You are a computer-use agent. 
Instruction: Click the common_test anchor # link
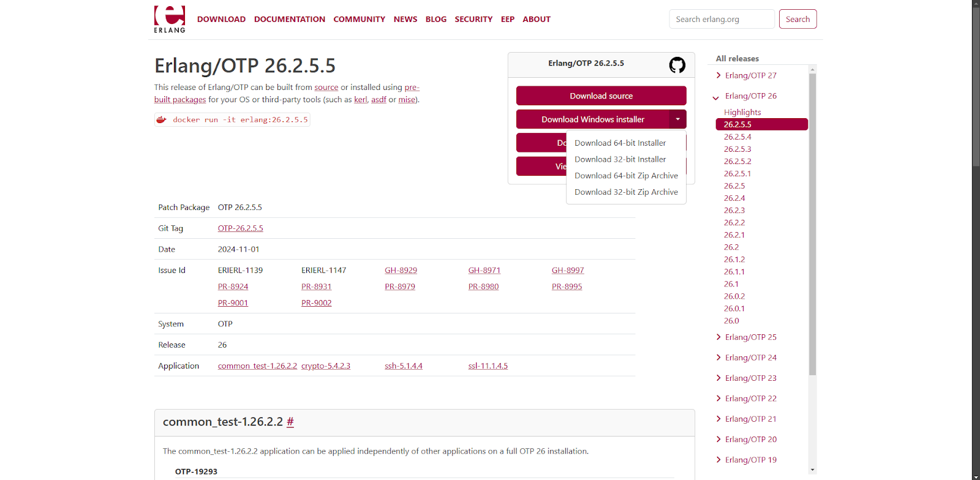(x=290, y=422)
